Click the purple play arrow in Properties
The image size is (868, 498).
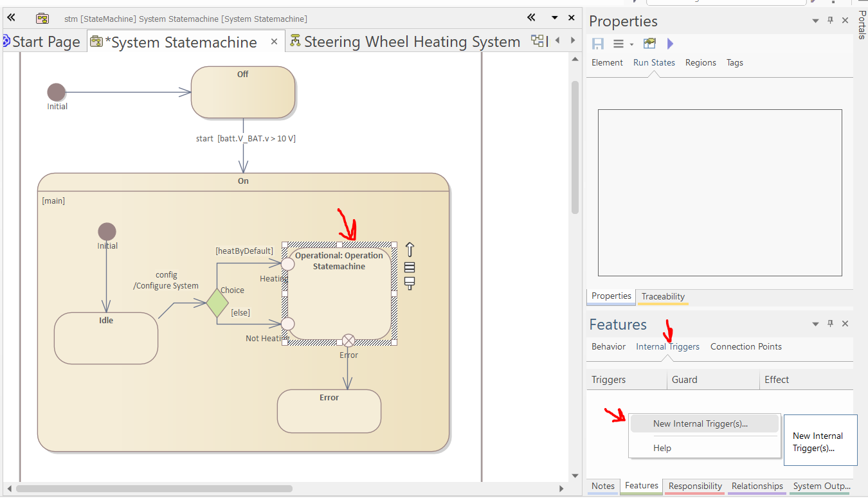[670, 44]
